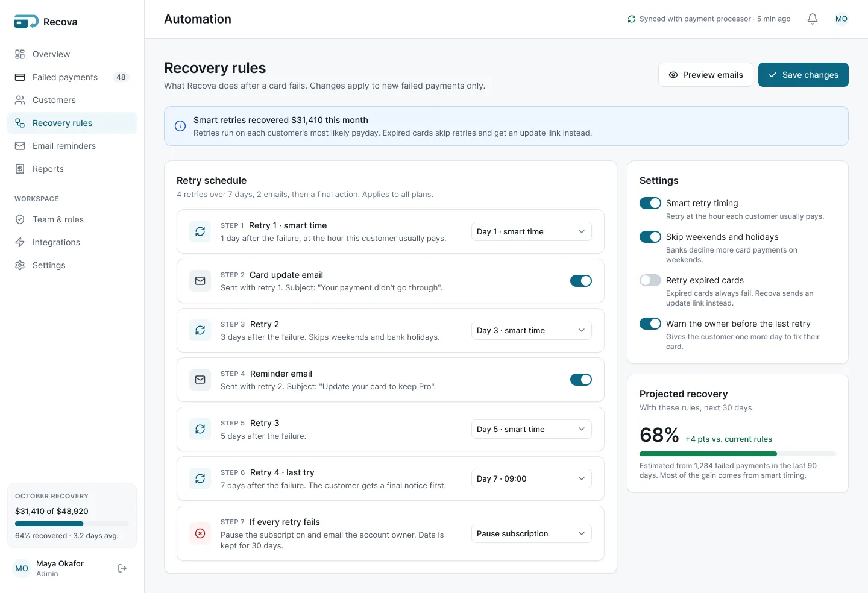Click the October recovery progress bar

pos(72,524)
